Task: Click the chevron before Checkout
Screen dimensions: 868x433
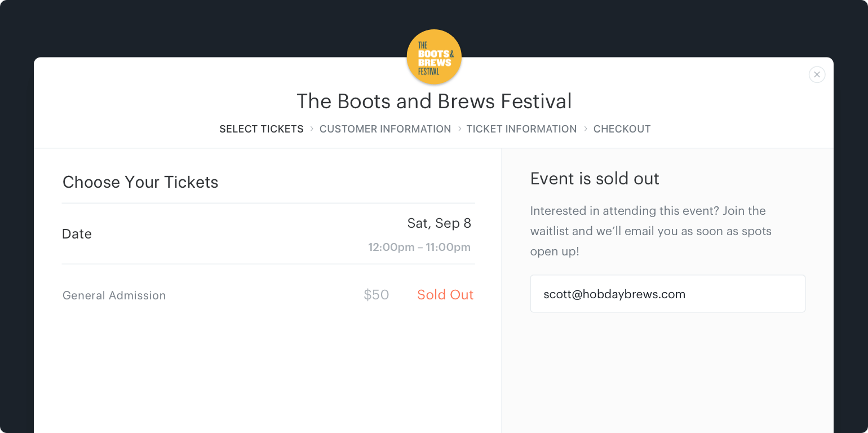Action: pos(586,129)
